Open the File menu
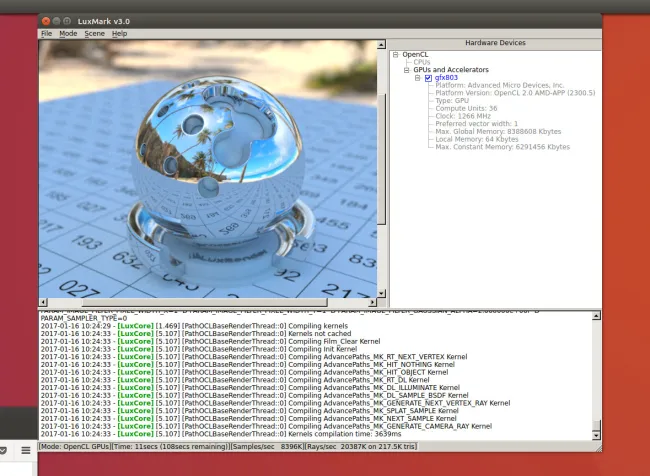 point(45,34)
